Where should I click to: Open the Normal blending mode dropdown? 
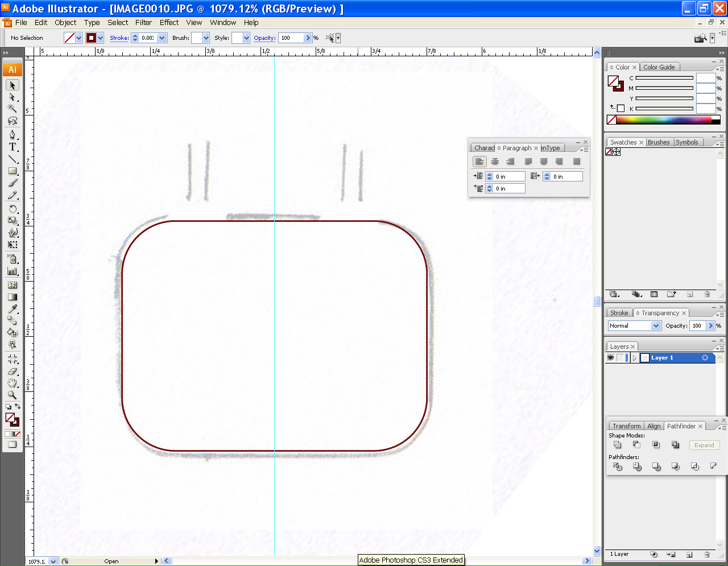coord(656,326)
